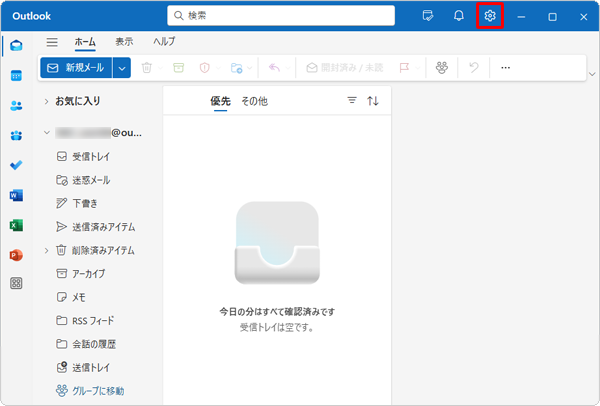
Task: Open the Move to dropdown arrow
Action: pos(249,68)
